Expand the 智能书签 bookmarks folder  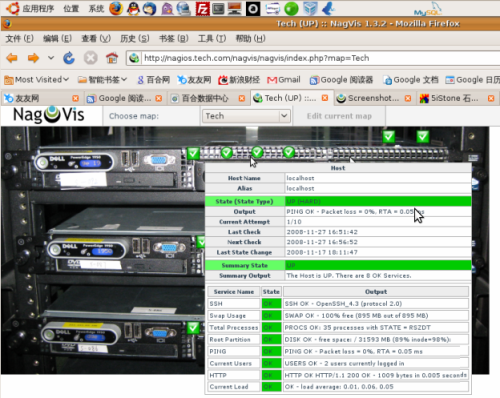tap(102, 80)
